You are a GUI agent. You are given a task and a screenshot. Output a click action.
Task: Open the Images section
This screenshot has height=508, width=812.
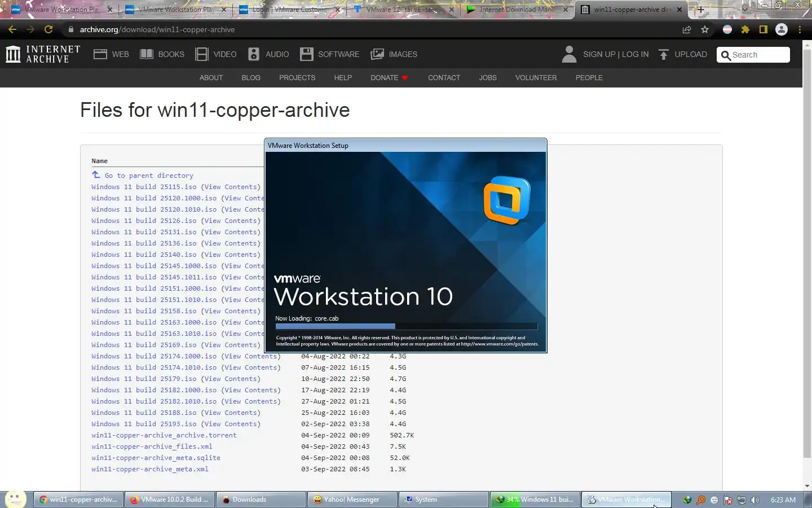click(x=394, y=54)
